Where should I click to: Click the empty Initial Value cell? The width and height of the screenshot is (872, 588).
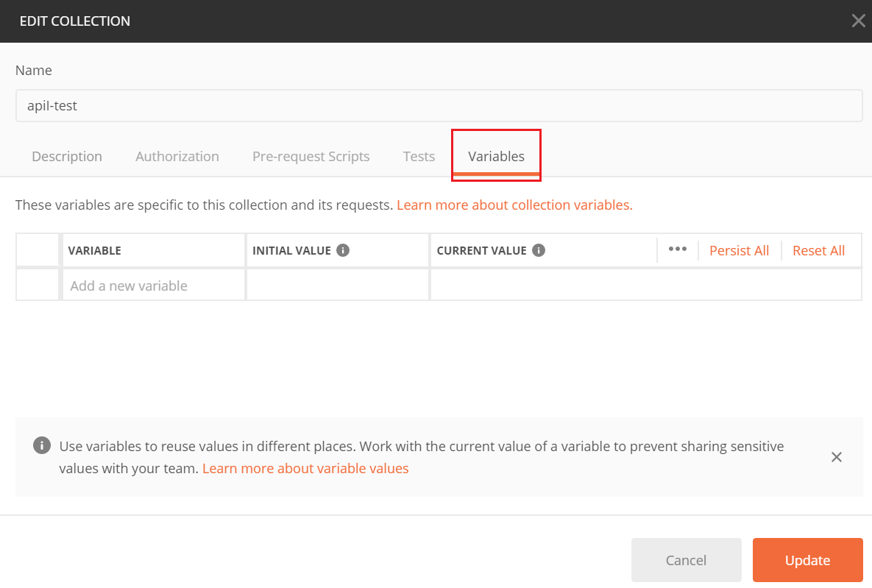338,286
